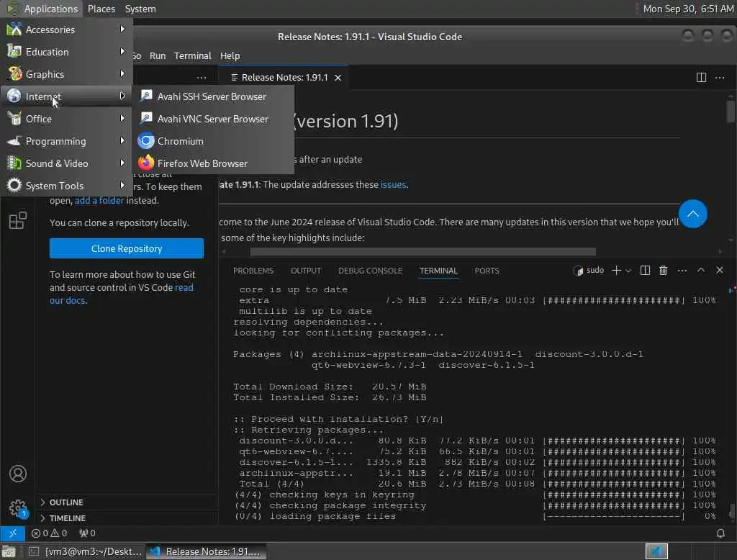The image size is (737, 560).
Task: Follow the 'add a folder' link
Action: 99,200
